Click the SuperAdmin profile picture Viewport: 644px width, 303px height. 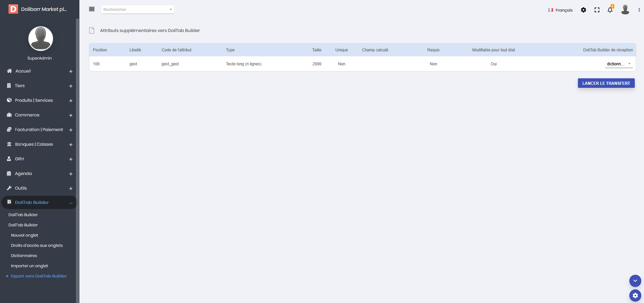tap(41, 38)
